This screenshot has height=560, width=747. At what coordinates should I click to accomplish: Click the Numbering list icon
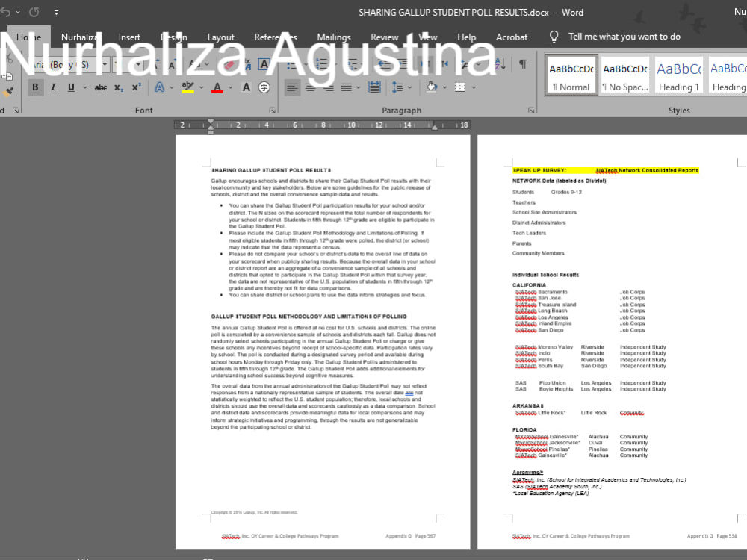pos(322,64)
